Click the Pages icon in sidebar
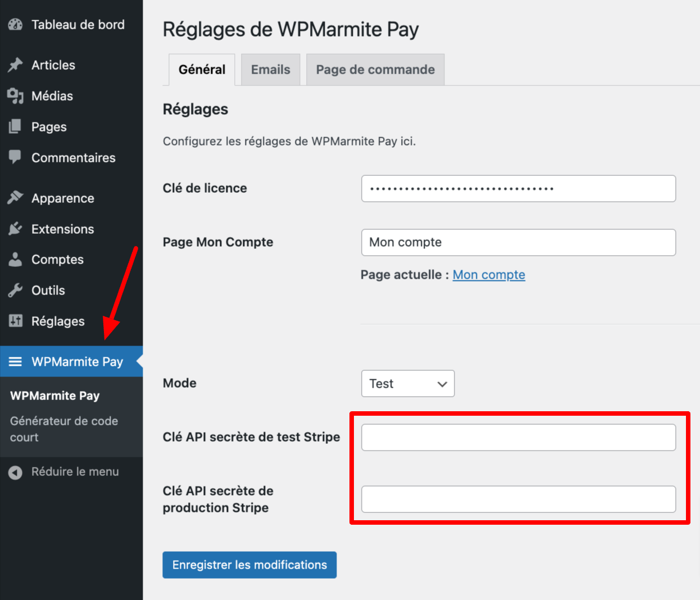The width and height of the screenshot is (700, 600). pos(15,127)
